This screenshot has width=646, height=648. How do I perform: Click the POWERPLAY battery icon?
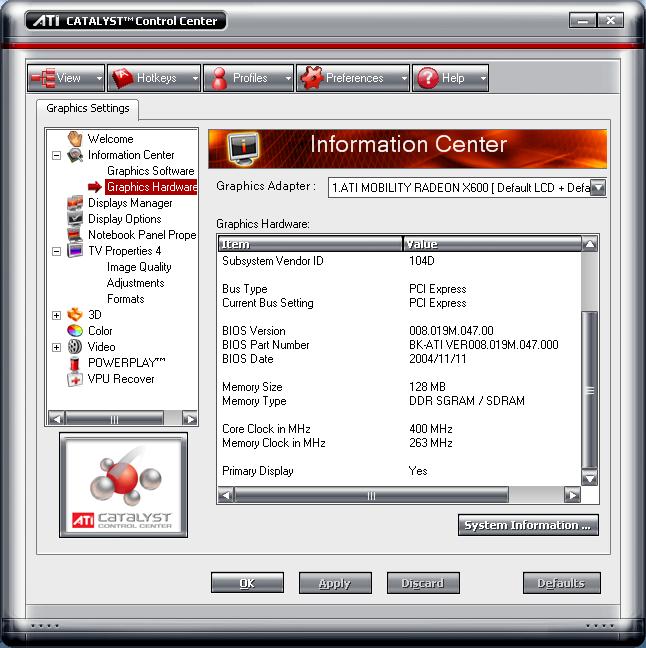[x=75, y=363]
